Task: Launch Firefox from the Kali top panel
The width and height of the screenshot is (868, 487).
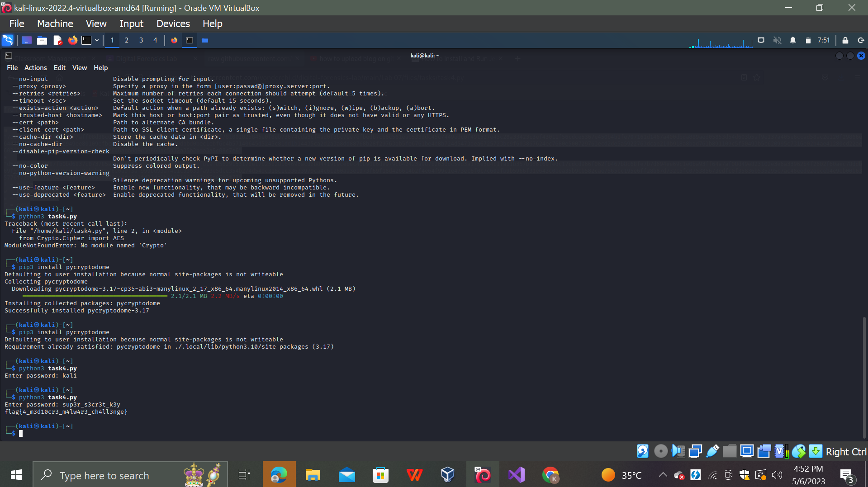Action: 72,40
